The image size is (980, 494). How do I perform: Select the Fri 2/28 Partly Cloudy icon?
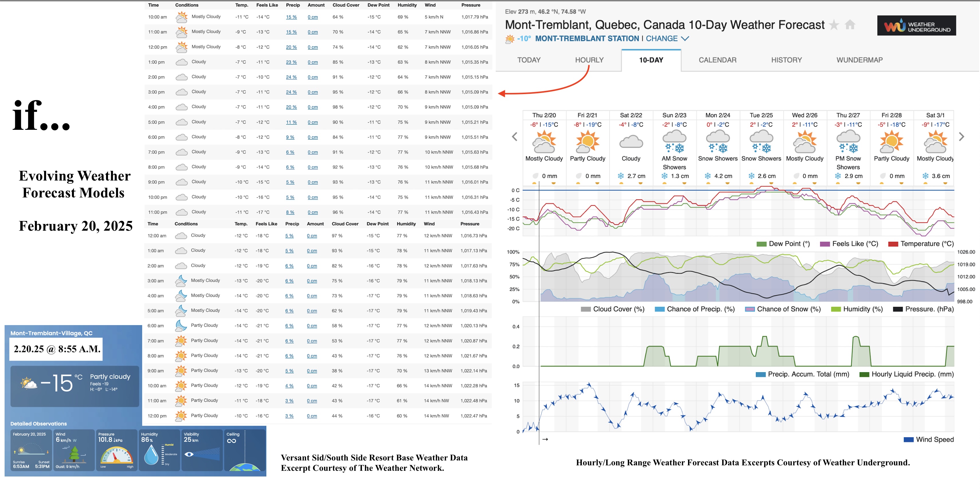[891, 142]
